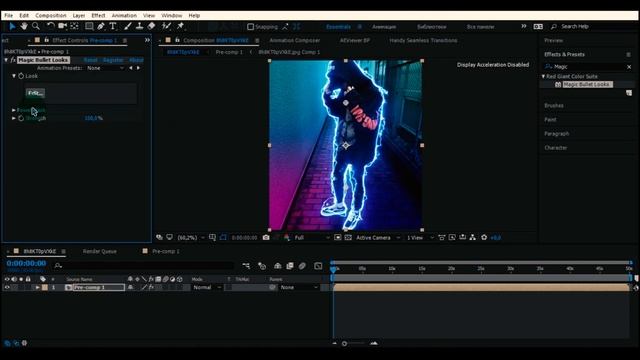Switch to the Handy Seamless Transitions tab
This screenshot has height=360, width=640.
423,40
